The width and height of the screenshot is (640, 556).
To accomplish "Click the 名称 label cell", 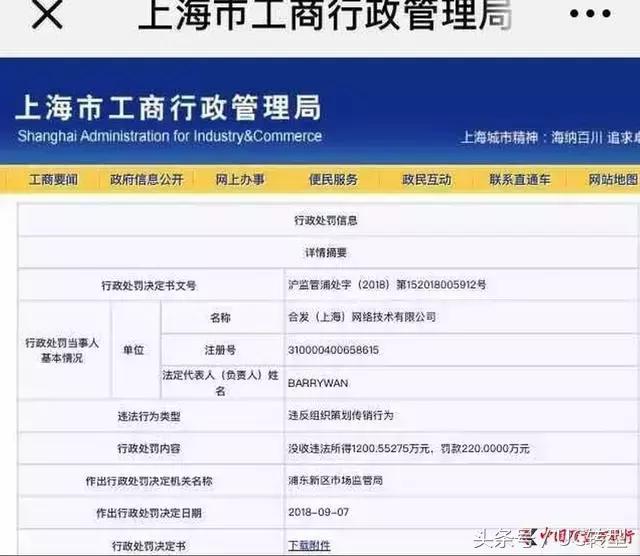I will point(220,317).
